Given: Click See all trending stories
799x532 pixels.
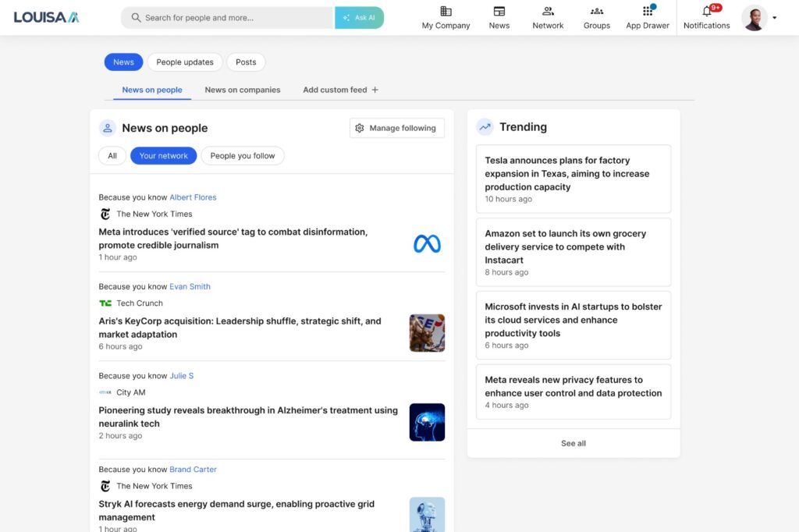Looking at the screenshot, I should [x=574, y=443].
